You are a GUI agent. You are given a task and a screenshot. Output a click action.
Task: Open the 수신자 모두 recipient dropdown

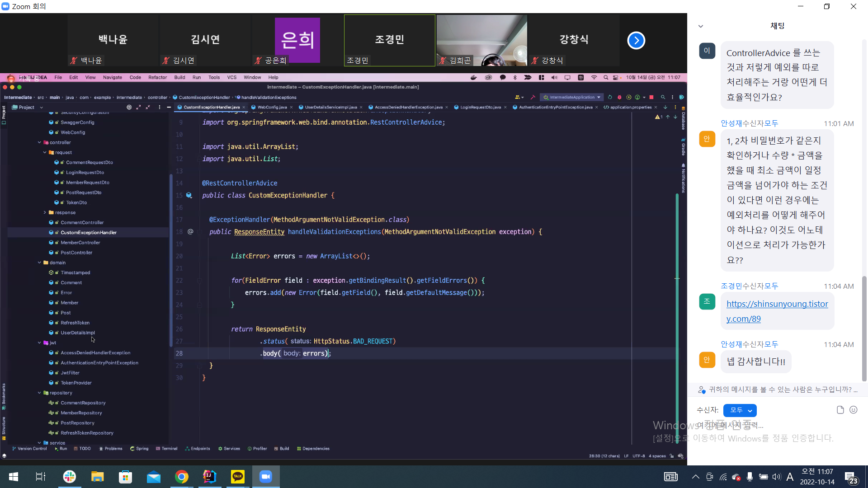tap(740, 410)
